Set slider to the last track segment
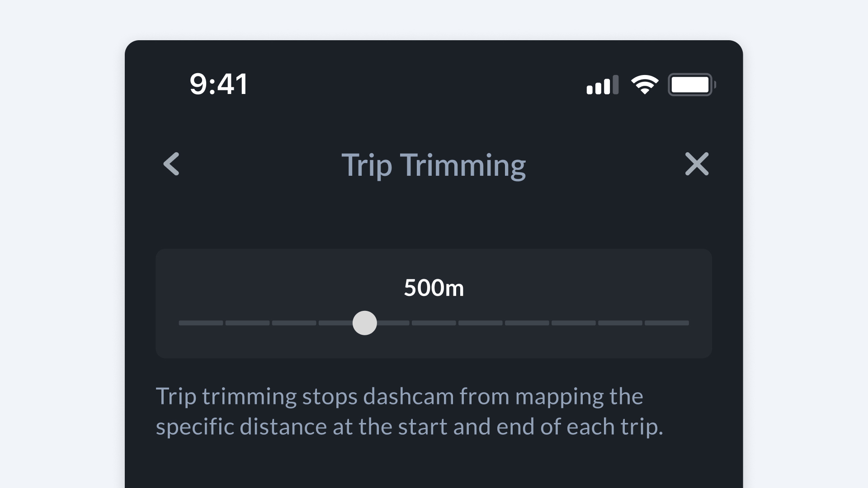Image resolution: width=868 pixels, height=488 pixels. [x=666, y=323]
